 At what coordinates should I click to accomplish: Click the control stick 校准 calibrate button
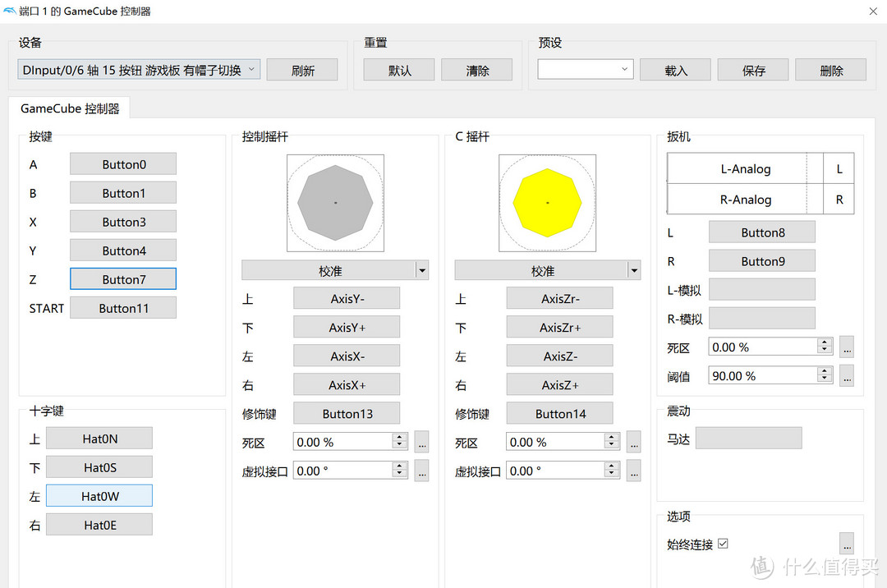pos(329,271)
